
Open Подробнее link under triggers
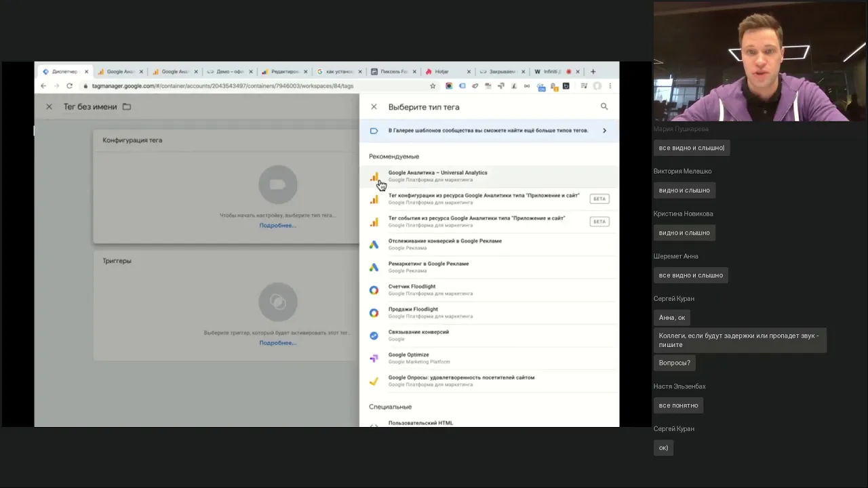pyautogui.click(x=277, y=342)
